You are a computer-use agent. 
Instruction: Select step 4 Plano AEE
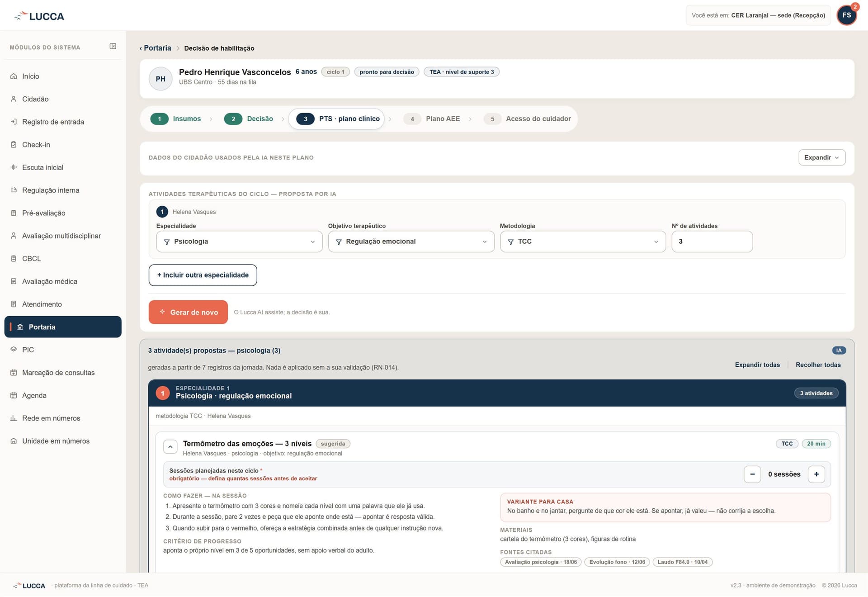coord(432,119)
